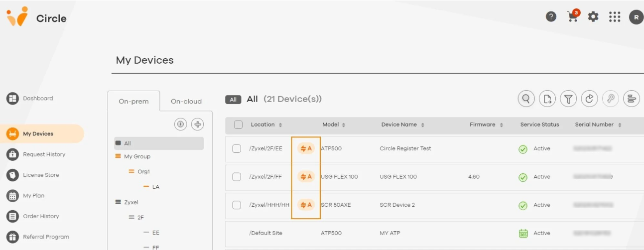The width and height of the screenshot is (644, 250).
Task: Switch to the On-cloud tab
Action: tap(186, 101)
